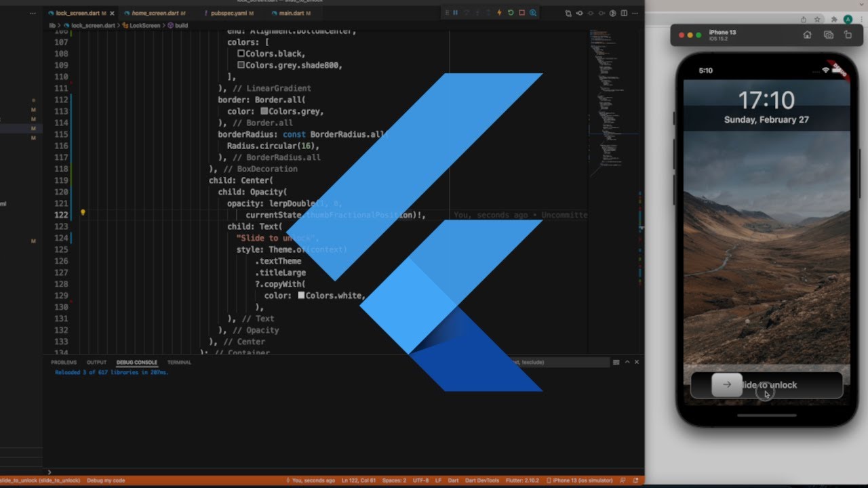The image size is (868, 488).
Task: Show the OUTPUT panel tab
Action: pos(96,363)
